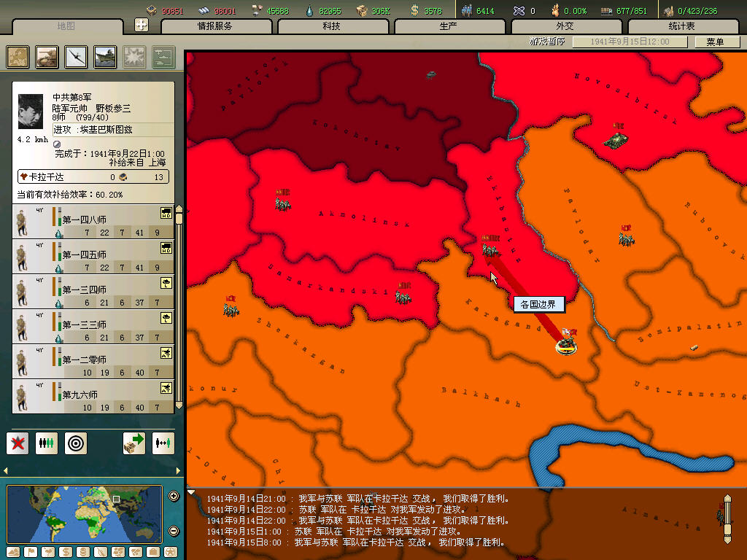747x560 pixels.
Task: Select the Europe map overview icon
Action: 18,57
